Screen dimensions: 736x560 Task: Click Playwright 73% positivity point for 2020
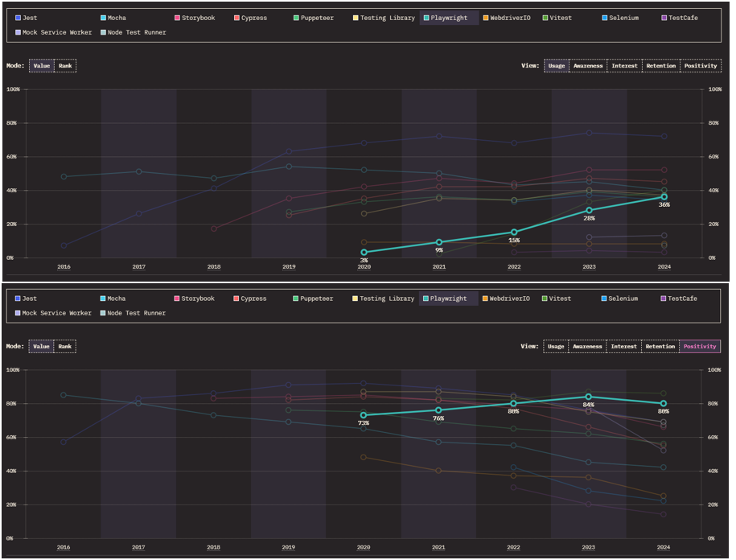click(x=364, y=415)
